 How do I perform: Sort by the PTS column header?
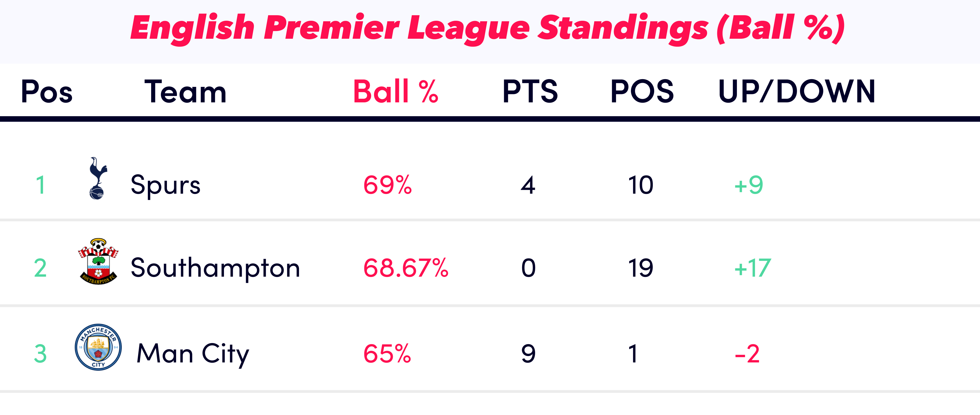coord(530,92)
